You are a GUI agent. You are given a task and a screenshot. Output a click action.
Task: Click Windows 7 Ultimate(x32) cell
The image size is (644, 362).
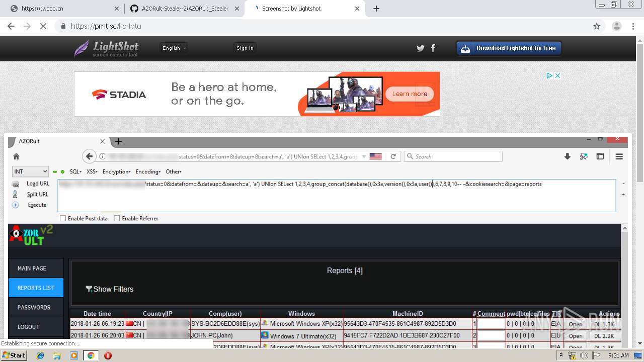[x=302, y=336]
